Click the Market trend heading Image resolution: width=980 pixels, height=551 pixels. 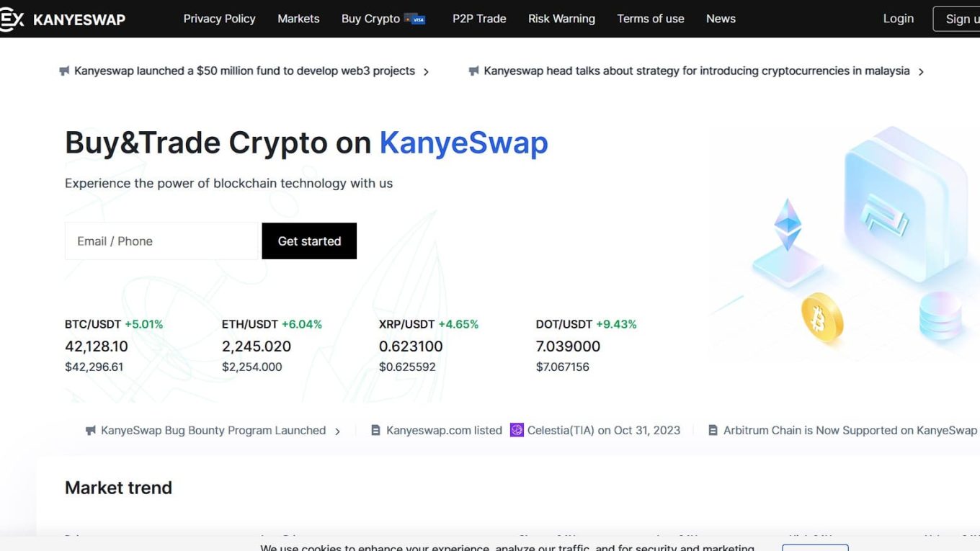(x=118, y=488)
